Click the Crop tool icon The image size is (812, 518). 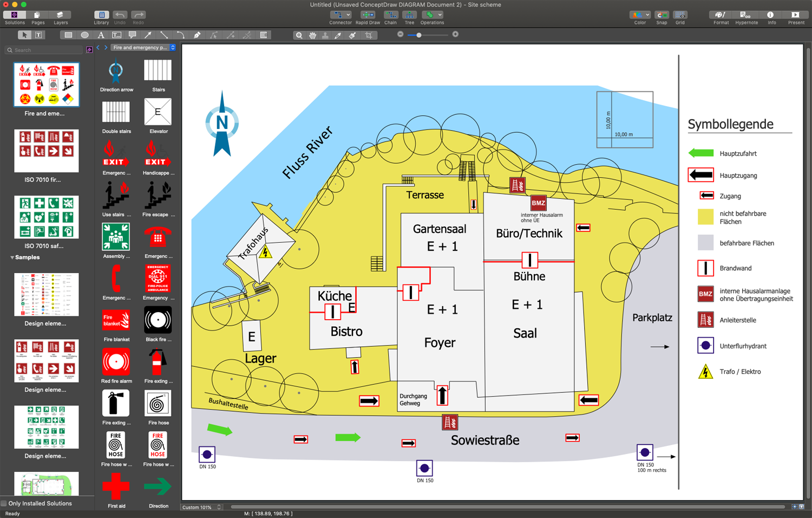pyautogui.click(x=369, y=35)
